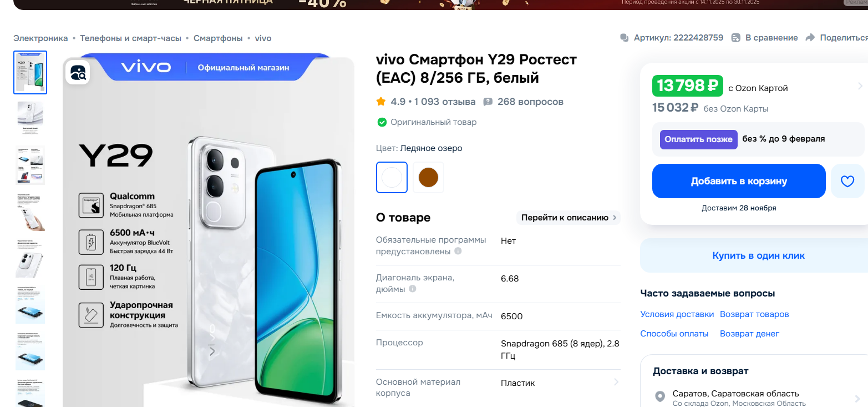This screenshot has width=868, height=407.
Task: Open Саратов delivery location chevron
Action: (x=859, y=398)
